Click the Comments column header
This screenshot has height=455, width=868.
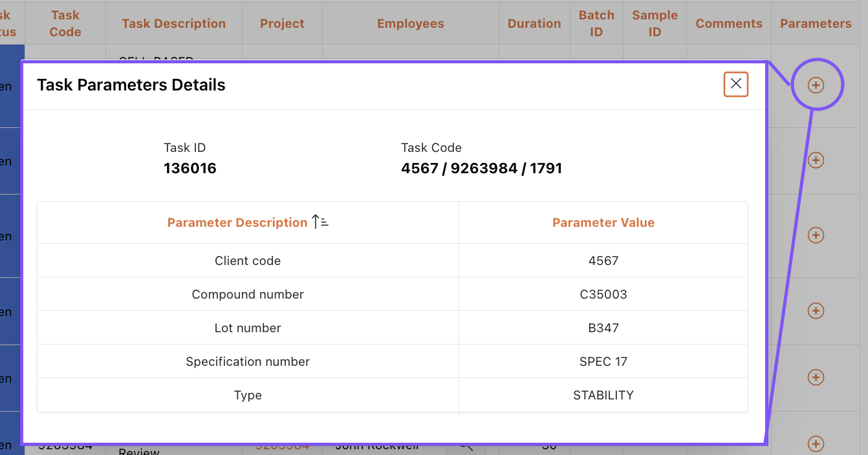point(728,24)
